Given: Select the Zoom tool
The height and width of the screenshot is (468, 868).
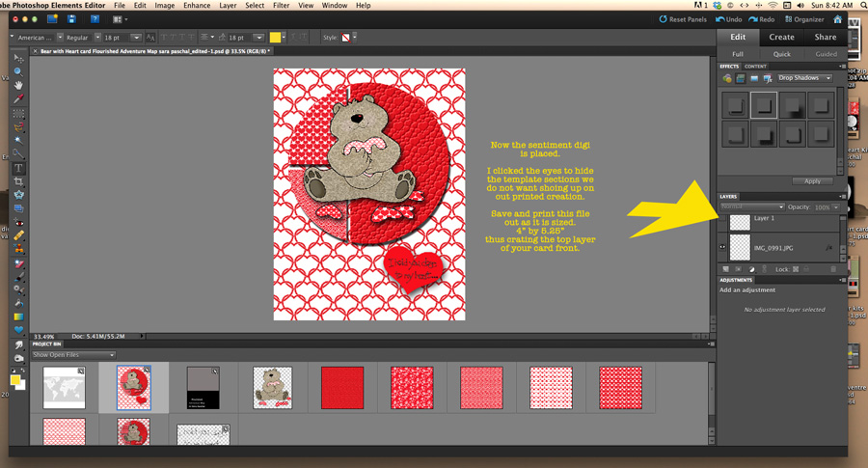Looking at the screenshot, I should 18,72.
